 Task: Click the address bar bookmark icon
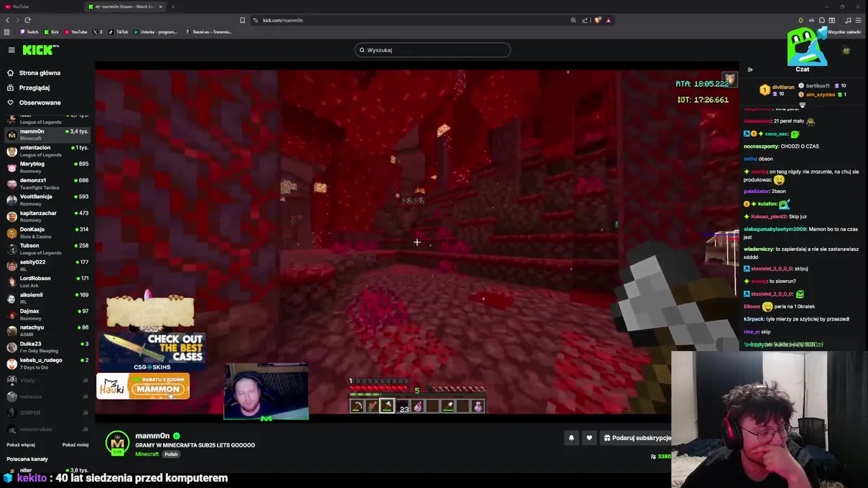(242, 20)
